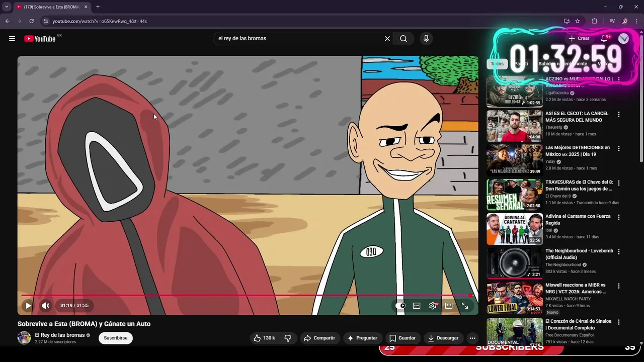The width and height of the screenshot is (644, 362).
Task: Start voice search with microphone
Action: [426, 39]
